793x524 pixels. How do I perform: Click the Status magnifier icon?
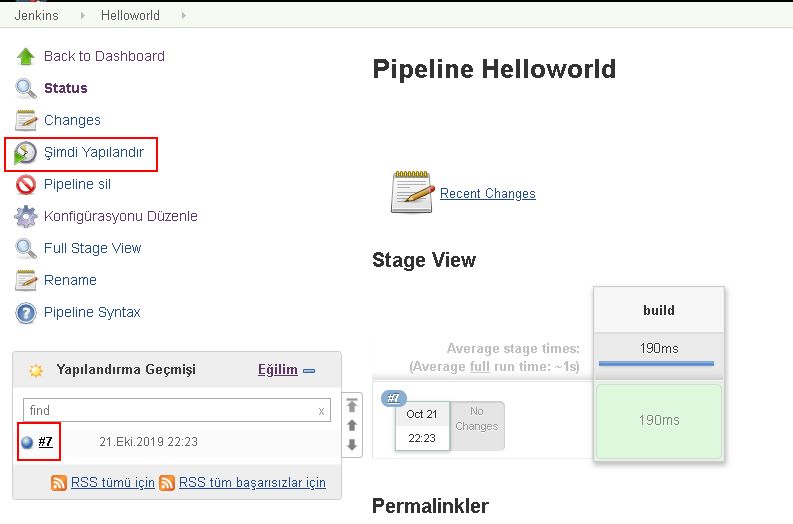pyautogui.click(x=25, y=88)
